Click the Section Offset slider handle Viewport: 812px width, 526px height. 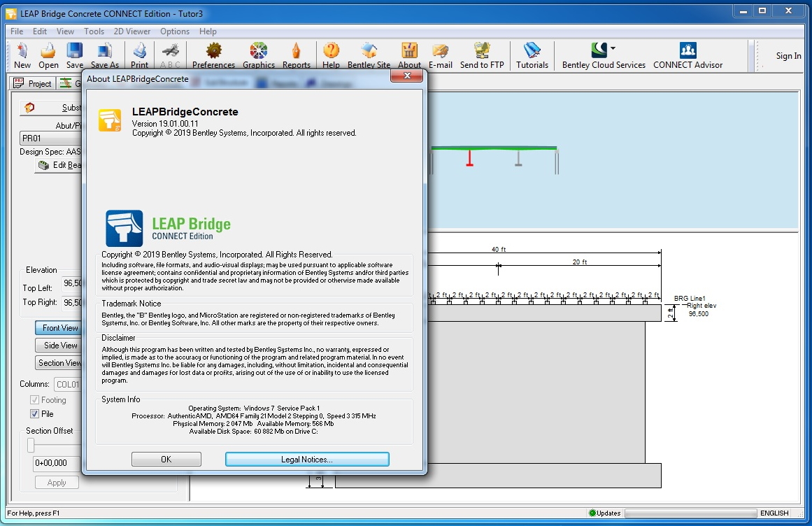(31, 446)
